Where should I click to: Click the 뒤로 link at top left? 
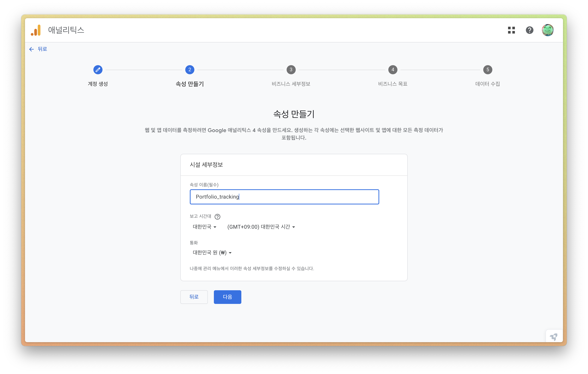point(42,49)
